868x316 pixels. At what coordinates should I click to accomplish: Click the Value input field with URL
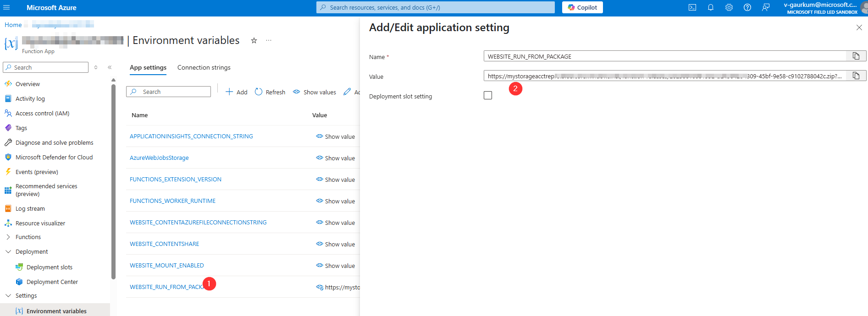click(x=665, y=76)
